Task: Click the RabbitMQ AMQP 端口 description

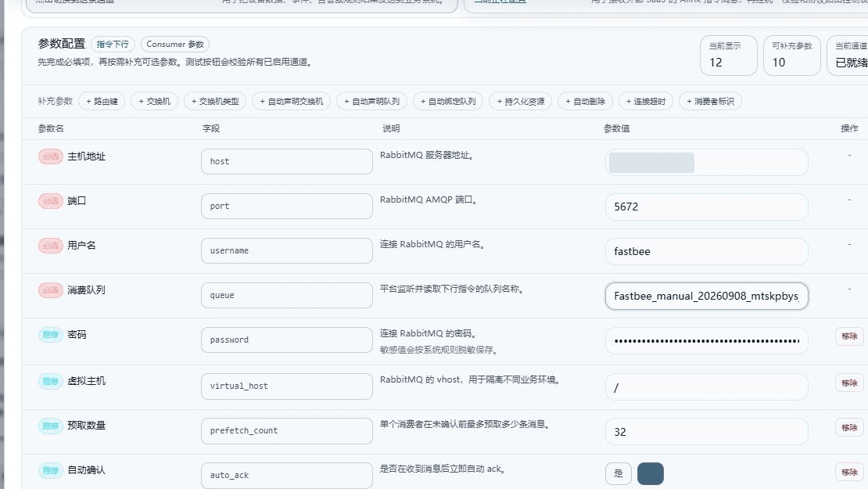Action: [x=429, y=200]
